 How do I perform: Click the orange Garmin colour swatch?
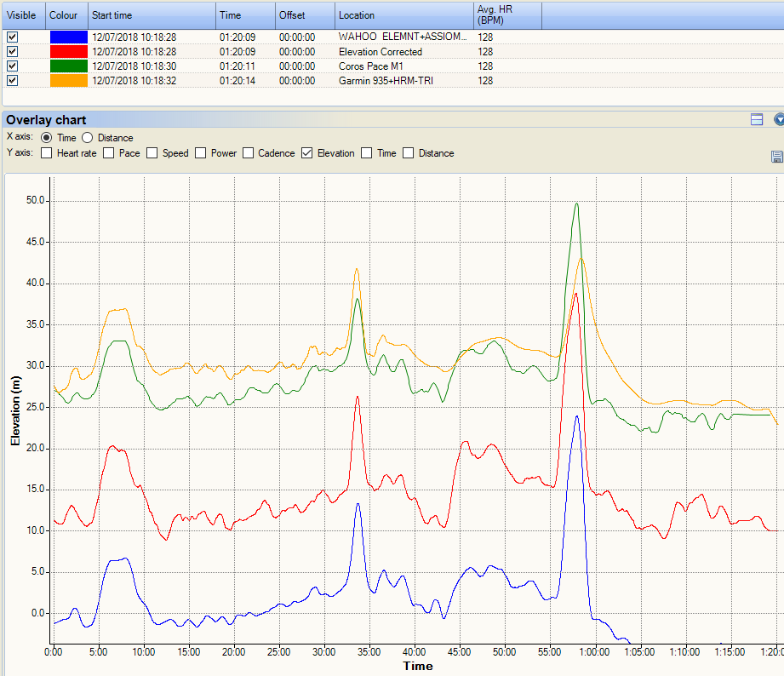(x=68, y=81)
